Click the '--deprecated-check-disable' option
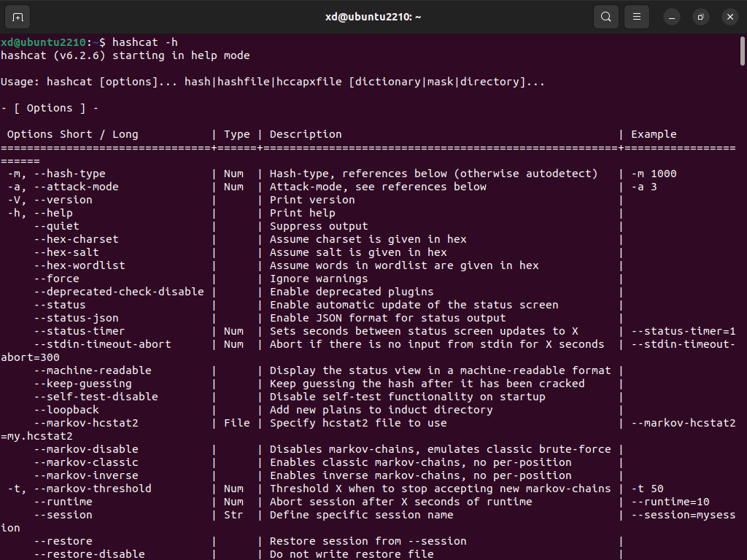 pyautogui.click(x=119, y=292)
